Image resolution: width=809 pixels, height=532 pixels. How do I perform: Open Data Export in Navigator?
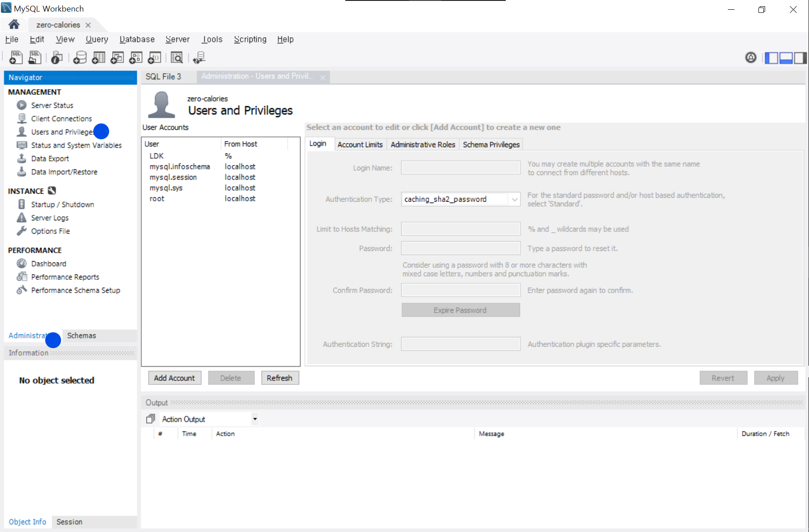pos(50,159)
